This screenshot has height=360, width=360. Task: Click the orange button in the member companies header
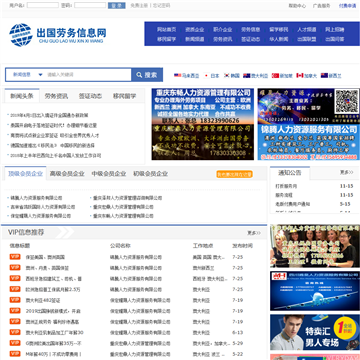tap(234, 174)
